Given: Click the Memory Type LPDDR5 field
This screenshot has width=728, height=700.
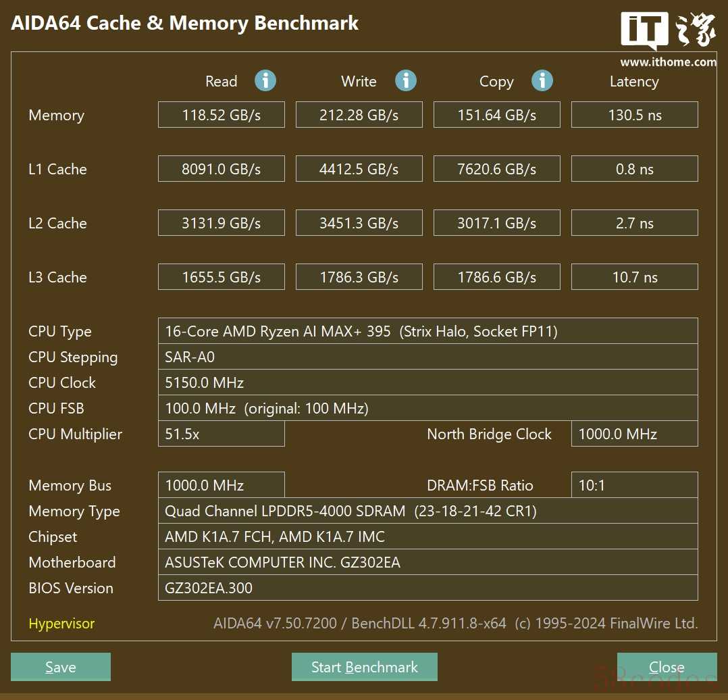Looking at the screenshot, I should [427, 511].
